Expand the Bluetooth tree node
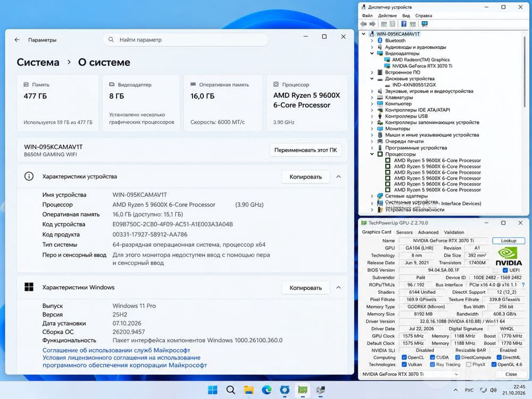This screenshot has width=532, height=399. [x=372, y=40]
